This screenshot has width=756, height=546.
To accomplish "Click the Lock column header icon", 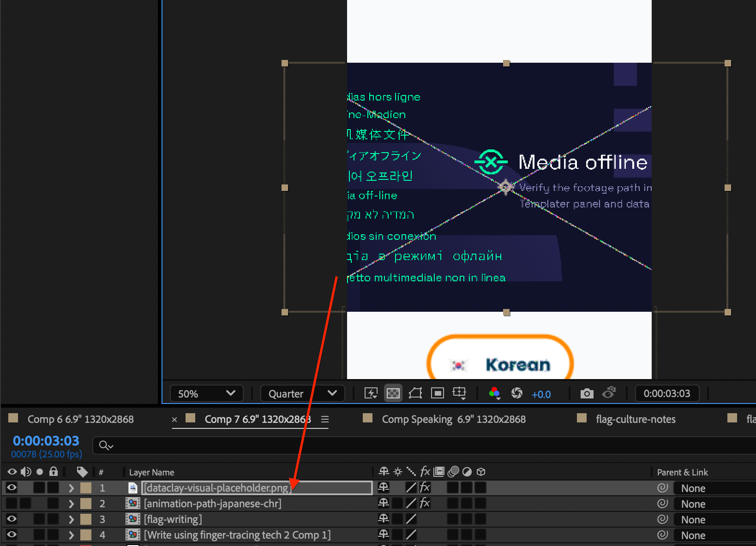I will (54, 471).
